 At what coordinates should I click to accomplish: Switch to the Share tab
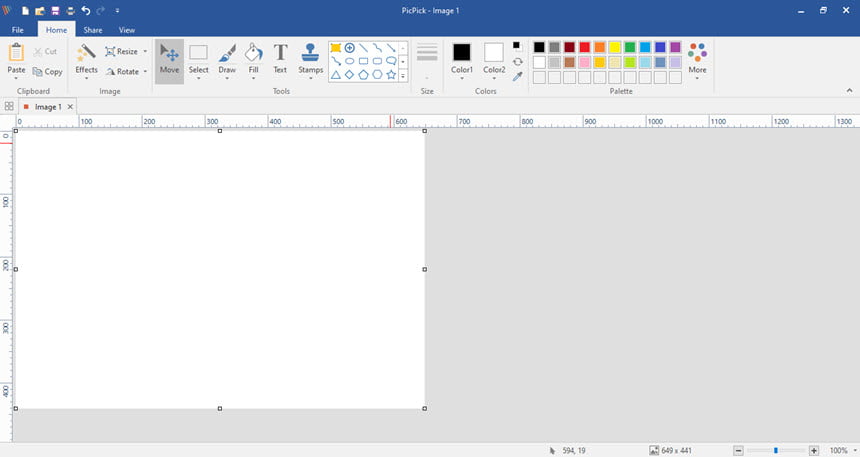(93, 30)
